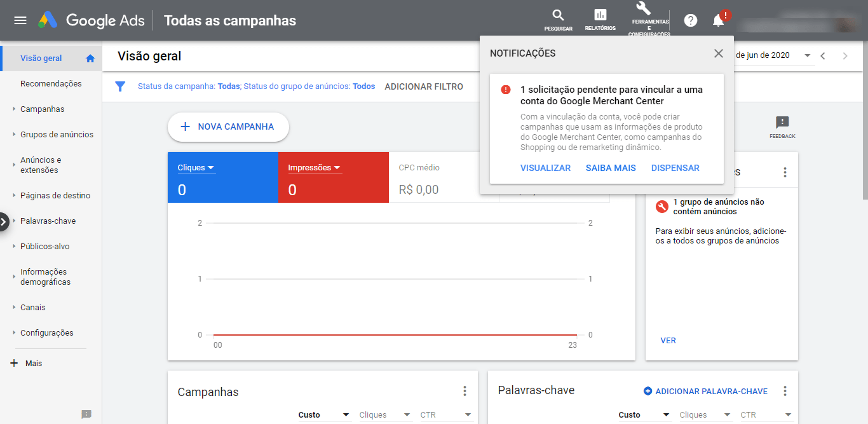The image size is (868, 424).
Task: Open Palavras-chave in the sidebar
Action: (48, 221)
